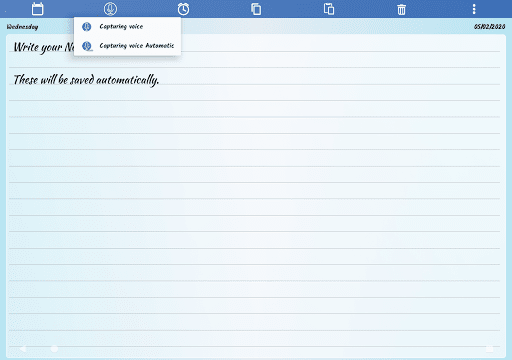The width and height of the screenshot is (512, 360).
Task: Tap the home circle navigation button
Action: (x=54, y=349)
